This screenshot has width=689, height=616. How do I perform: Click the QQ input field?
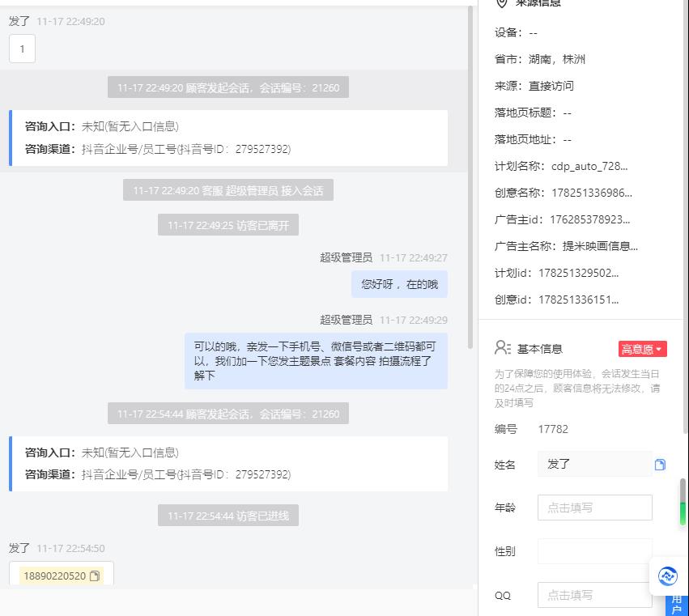(x=595, y=595)
